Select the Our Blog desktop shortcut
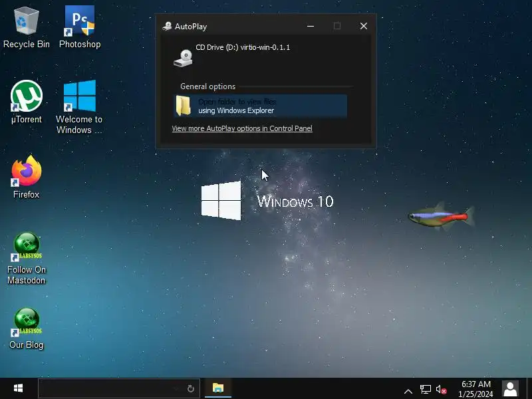The image size is (532, 399). click(x=26, y=329)
